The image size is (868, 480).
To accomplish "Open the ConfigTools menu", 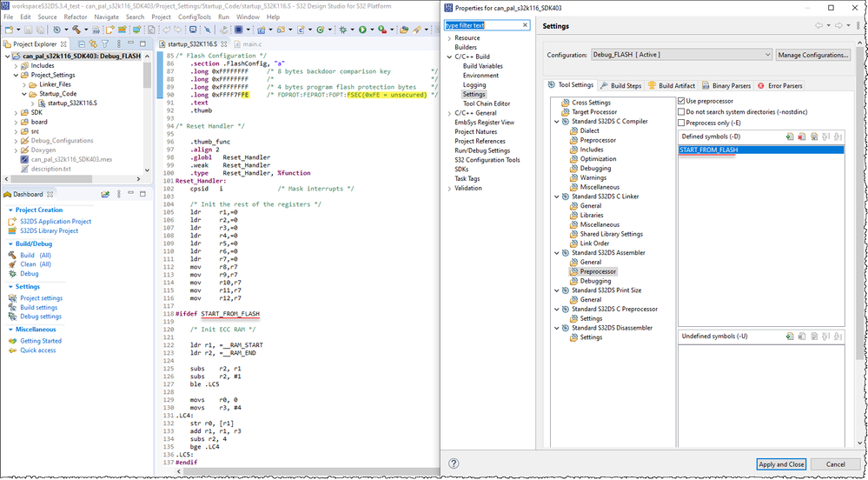I will pos(195,17).
